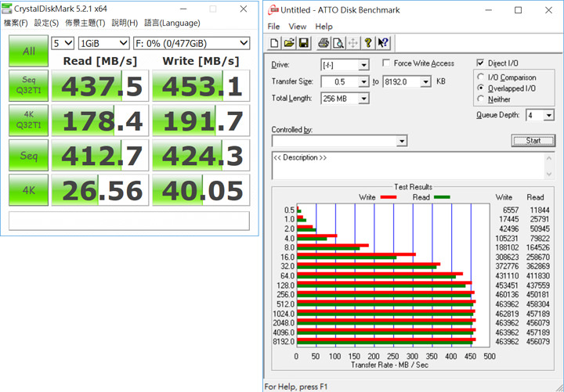The image size is (564, 392).
Task: Click the Start button in ATTO
Action: 533,141
